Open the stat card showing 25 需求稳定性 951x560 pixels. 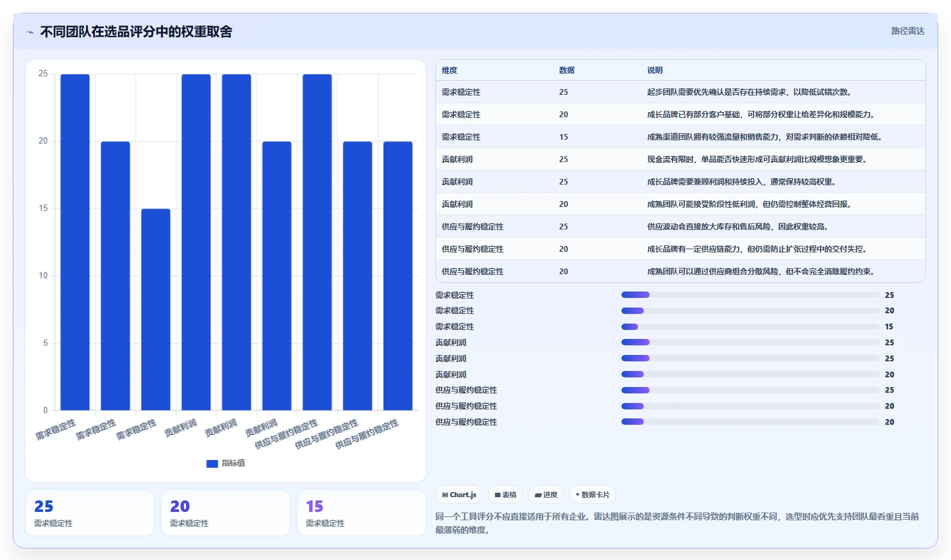click(90, 513)
